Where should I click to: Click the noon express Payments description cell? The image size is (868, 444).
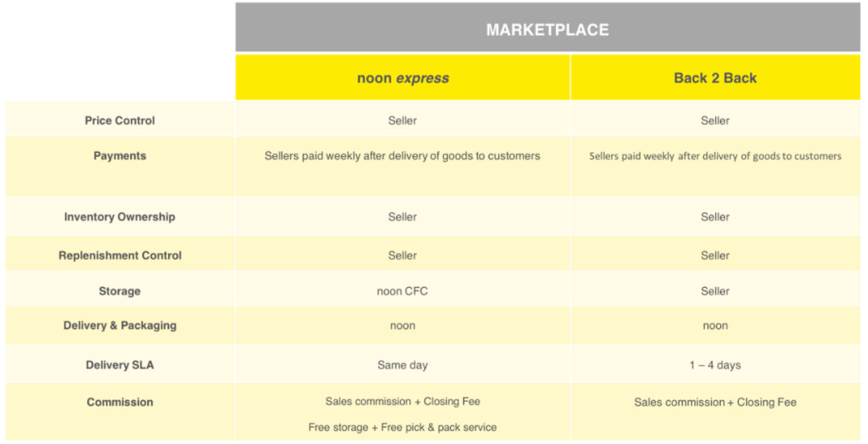(x=403, y=156)
